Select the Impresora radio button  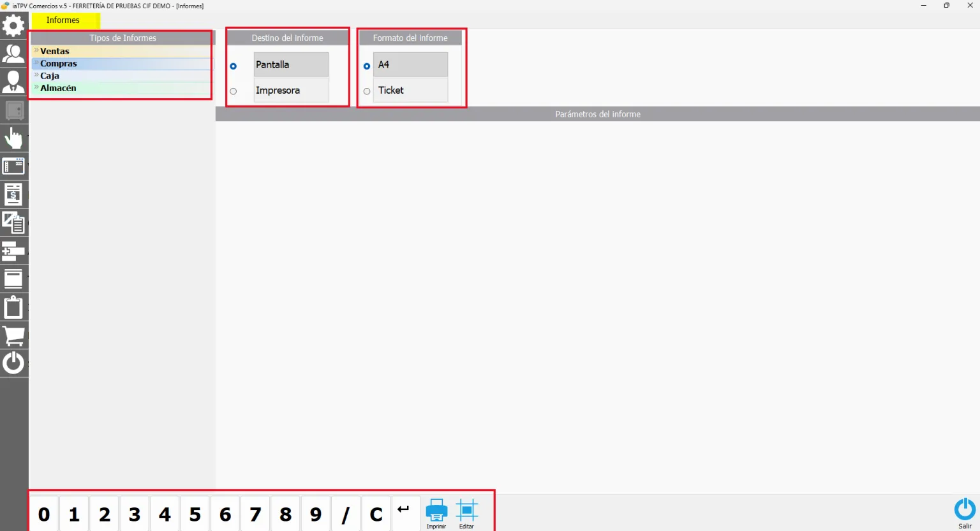click(234, 91)
